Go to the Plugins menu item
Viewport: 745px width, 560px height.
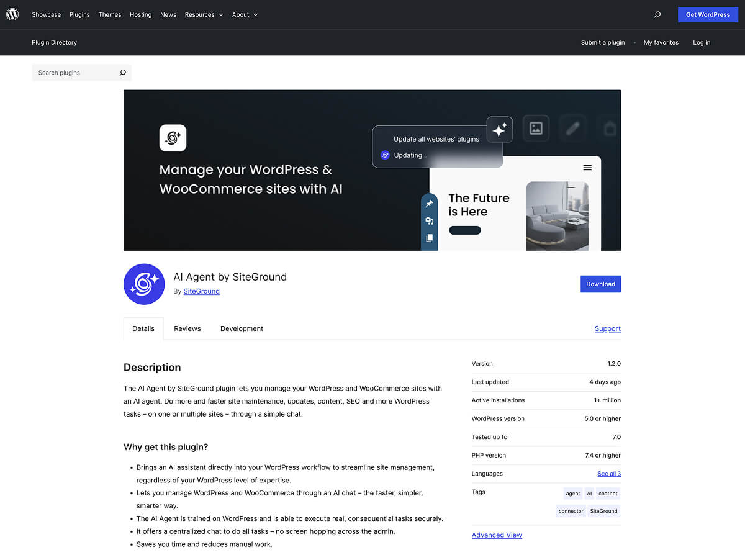pos(79,14)
